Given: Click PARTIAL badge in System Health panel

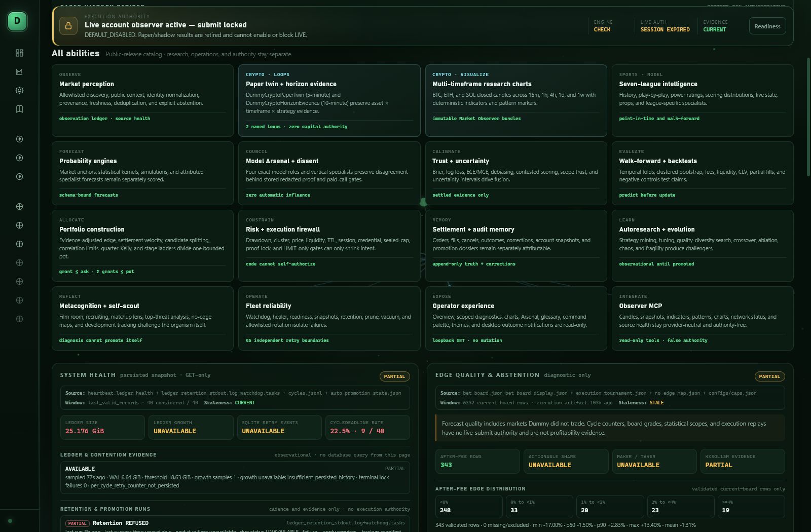Looking at the screenshot, I should tap(394, 376).
